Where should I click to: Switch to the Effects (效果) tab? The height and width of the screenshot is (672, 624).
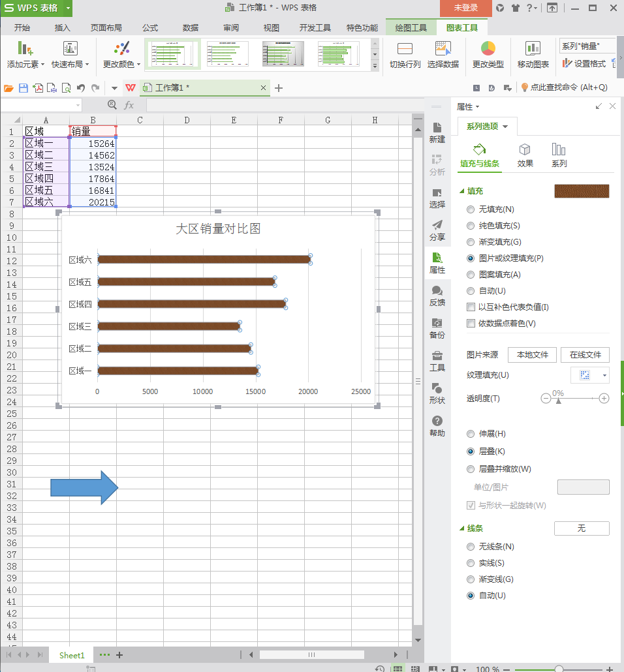point(525,156)
